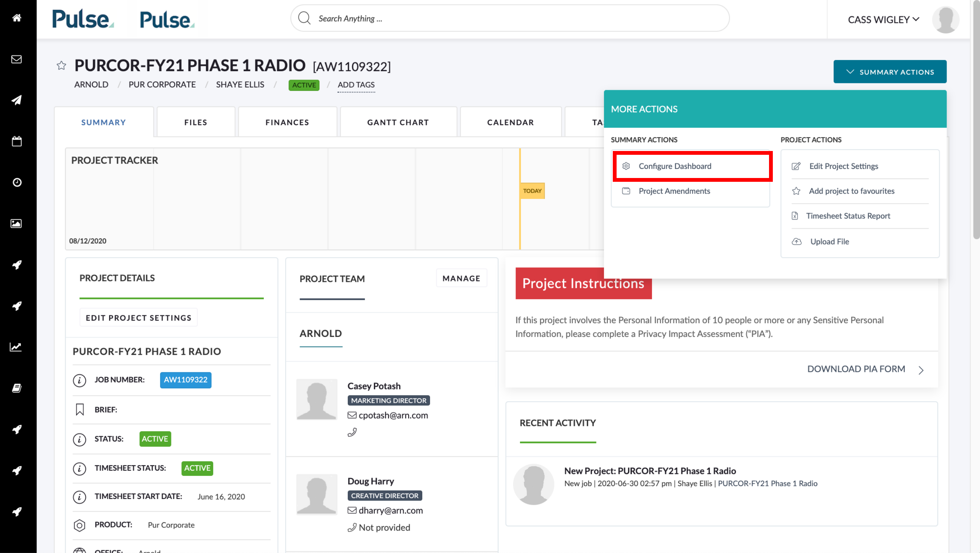This screenshot has width=980, height=553.
Task: Click the Timesheet Status Report file icon
Action: click(795, 216)
